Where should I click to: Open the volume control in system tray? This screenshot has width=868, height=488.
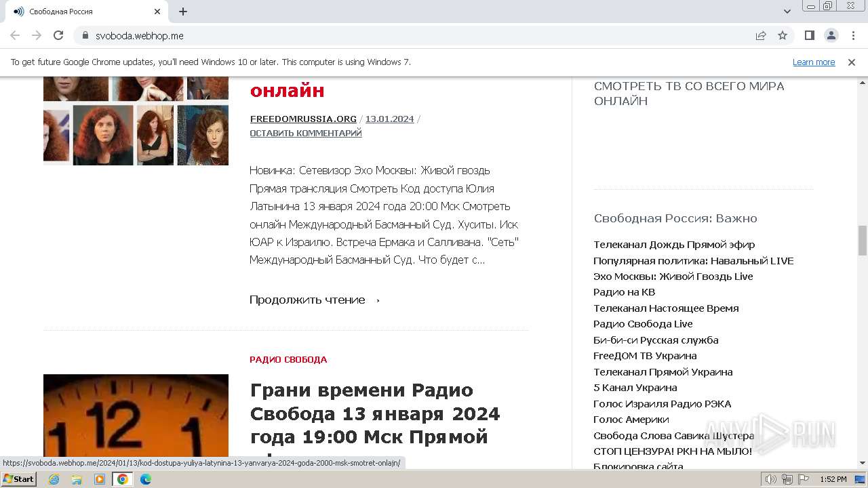(771, 479)
